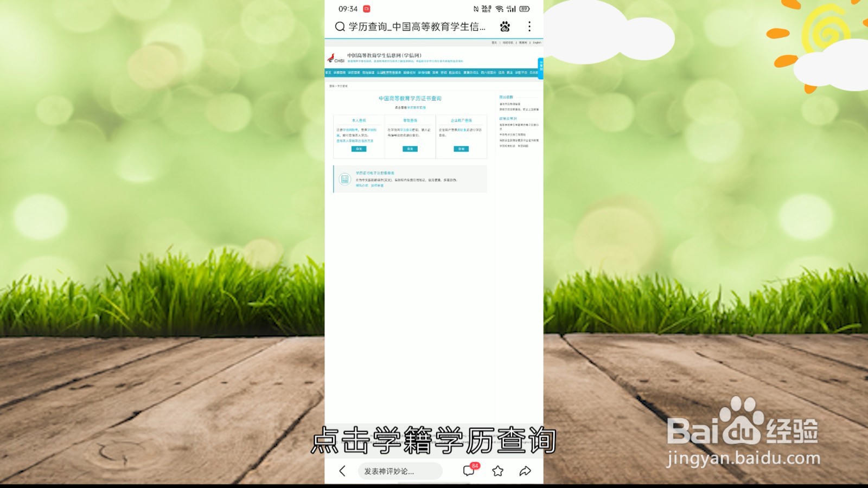Open 学历查询 in the navigation bar
This screenshot has height=488, width=868.
coord(354,72)
